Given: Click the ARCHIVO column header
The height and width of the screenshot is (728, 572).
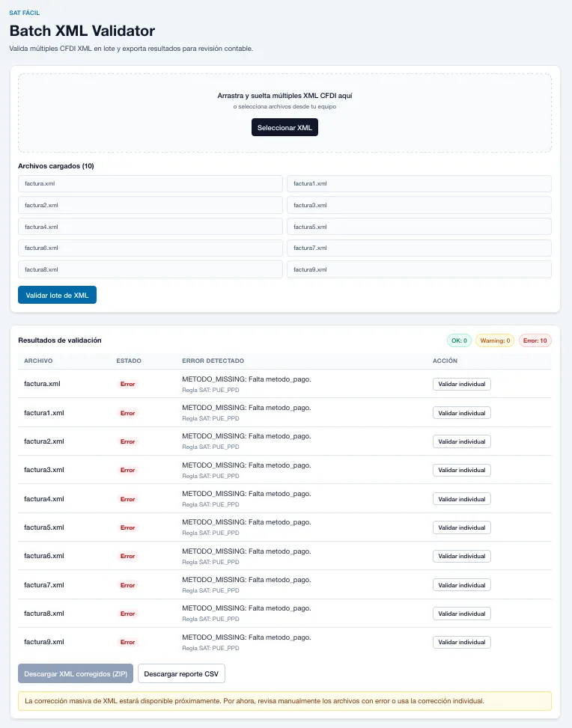Looking at the screenshot, I should coord(38,361).
